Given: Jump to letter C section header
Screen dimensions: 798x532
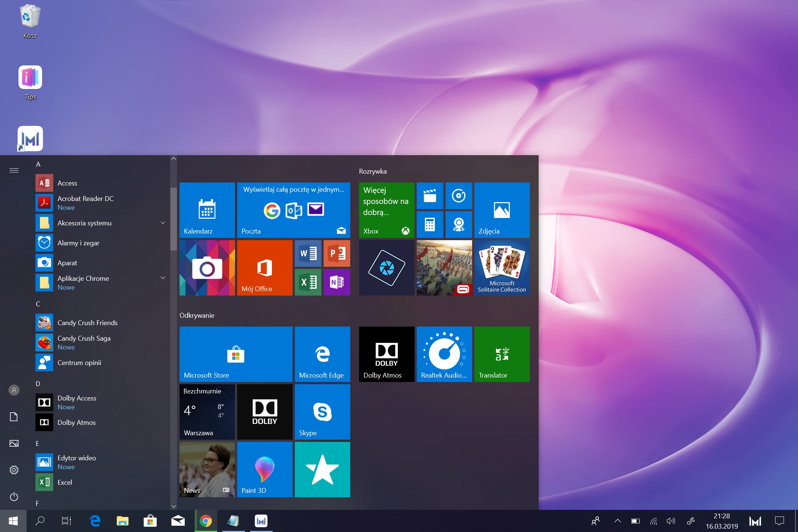Looking at the screenshot, I should (x=38, y=304).
